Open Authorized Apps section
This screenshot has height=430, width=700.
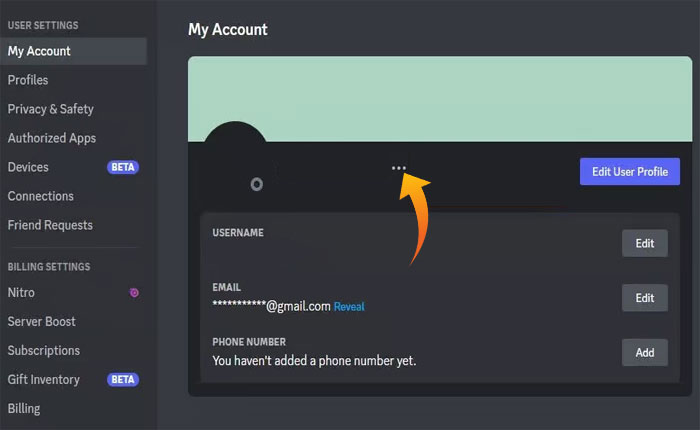point(52,138)
